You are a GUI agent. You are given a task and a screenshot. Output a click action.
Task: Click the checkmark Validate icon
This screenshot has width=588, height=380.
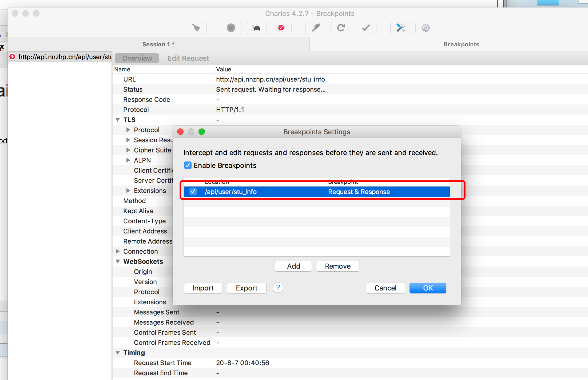(366, 28)
